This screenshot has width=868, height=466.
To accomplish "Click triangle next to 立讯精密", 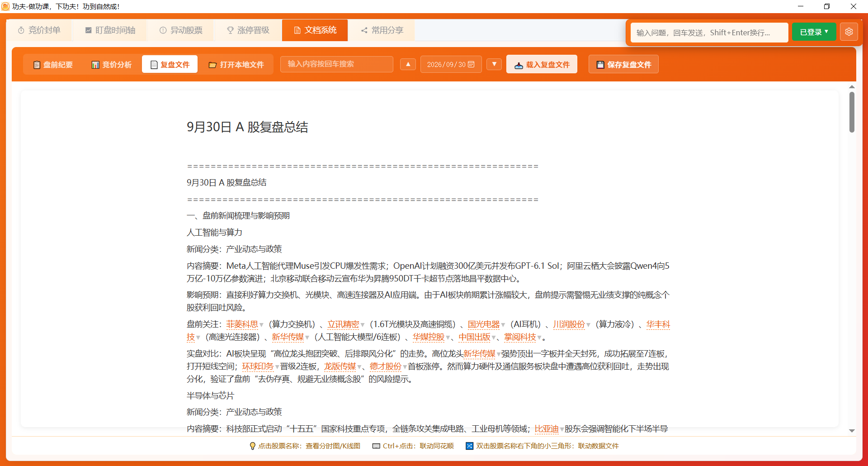I will coord(363,325).
